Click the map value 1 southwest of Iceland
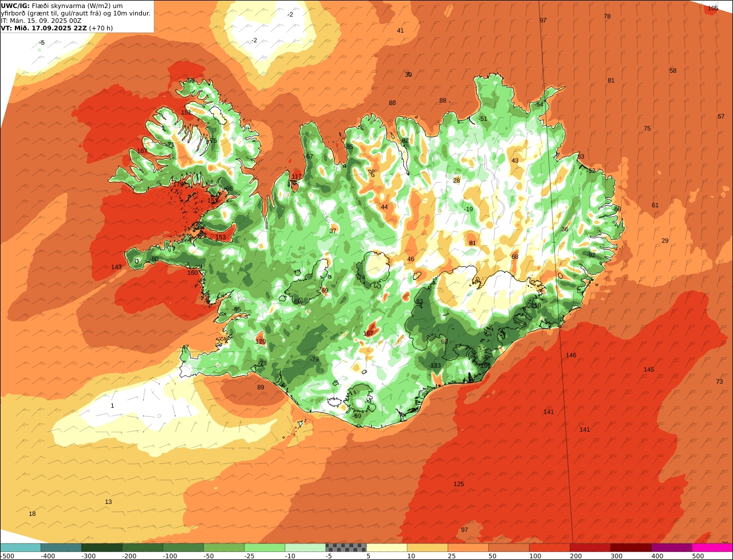Image resolution: width=733 pixels, height=560 pixels. click(112, 405)
